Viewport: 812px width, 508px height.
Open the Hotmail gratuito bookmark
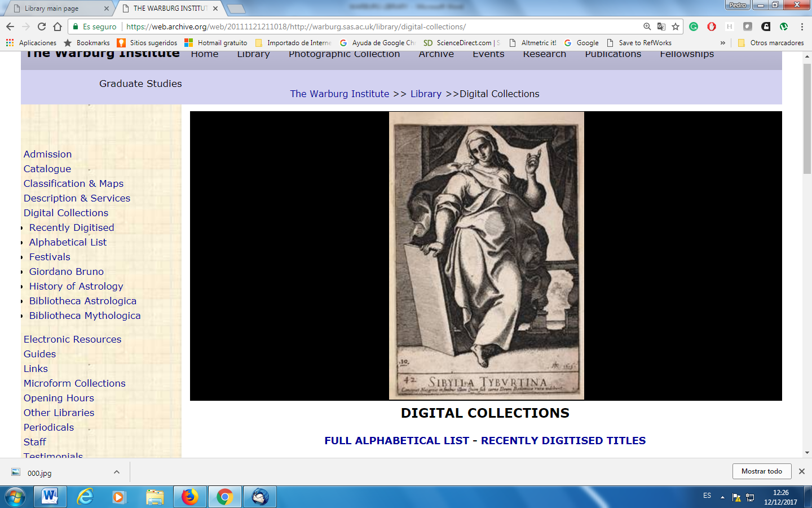[x=216, y=43]
